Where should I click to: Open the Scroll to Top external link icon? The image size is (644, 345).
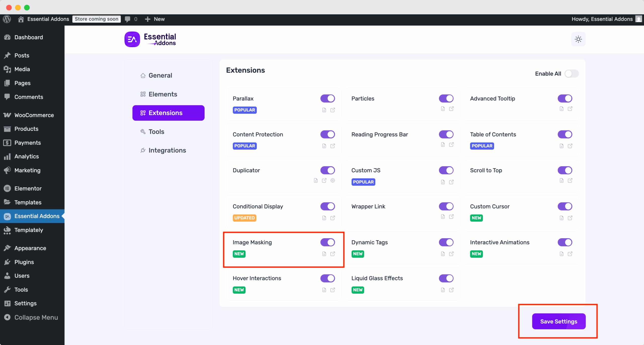click(570, 181)
